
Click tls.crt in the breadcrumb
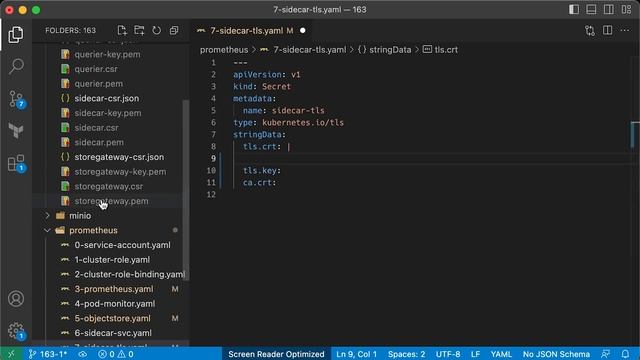click(446, 50)
